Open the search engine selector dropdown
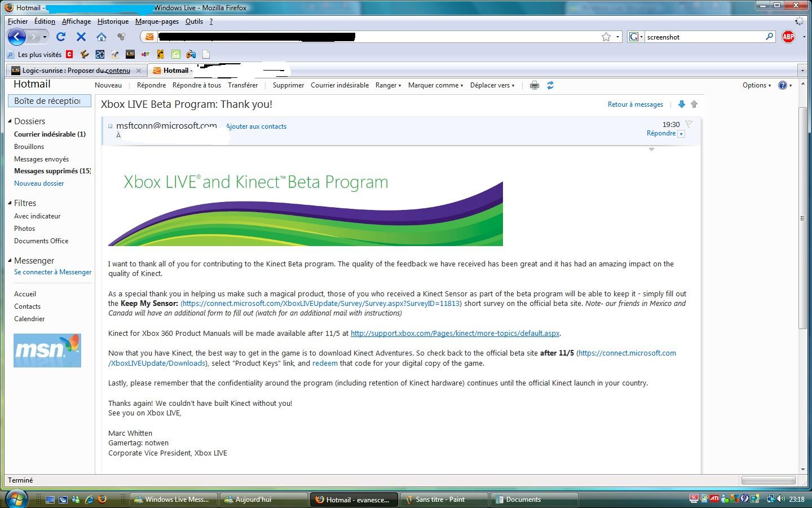812x508 pixels. click(x=636, y=37)
